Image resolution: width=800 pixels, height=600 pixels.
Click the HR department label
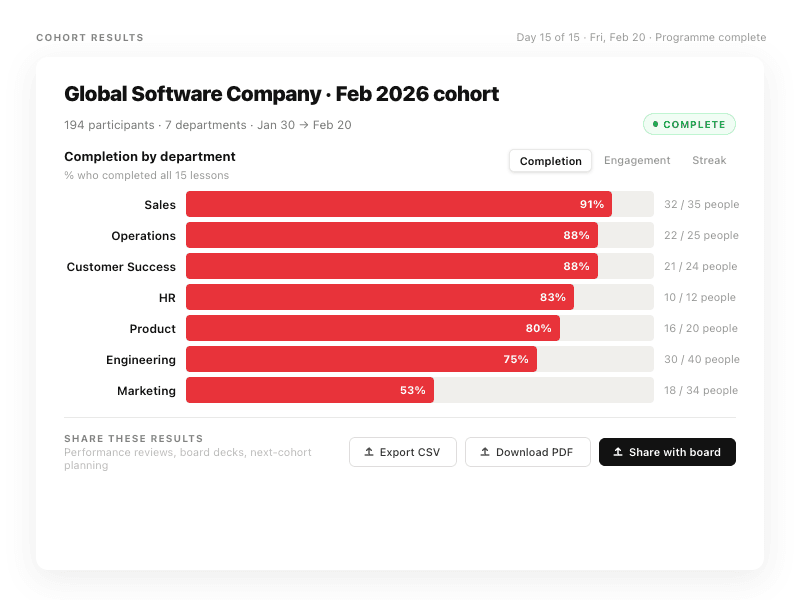167,298
